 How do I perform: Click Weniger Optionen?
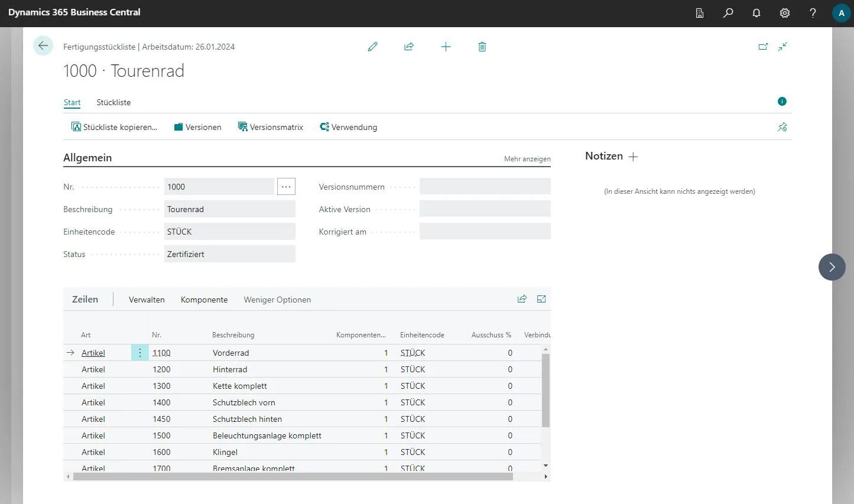(277, 300)
